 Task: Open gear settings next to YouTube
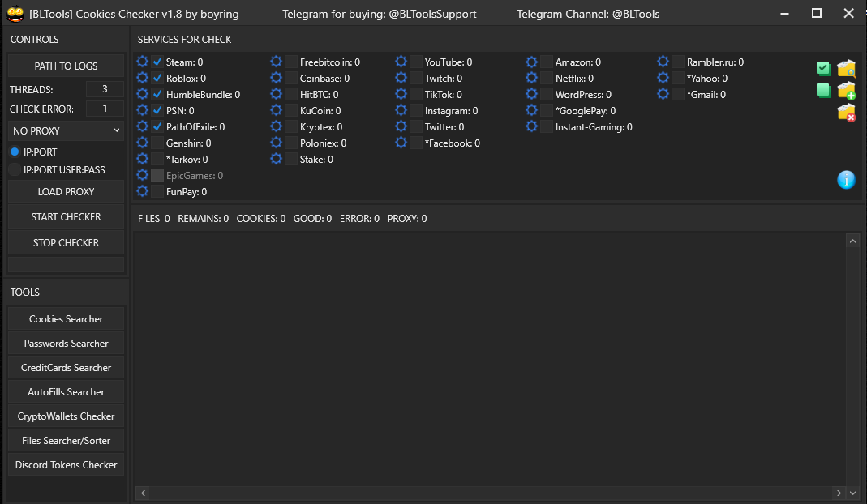(x=401, y=62)
